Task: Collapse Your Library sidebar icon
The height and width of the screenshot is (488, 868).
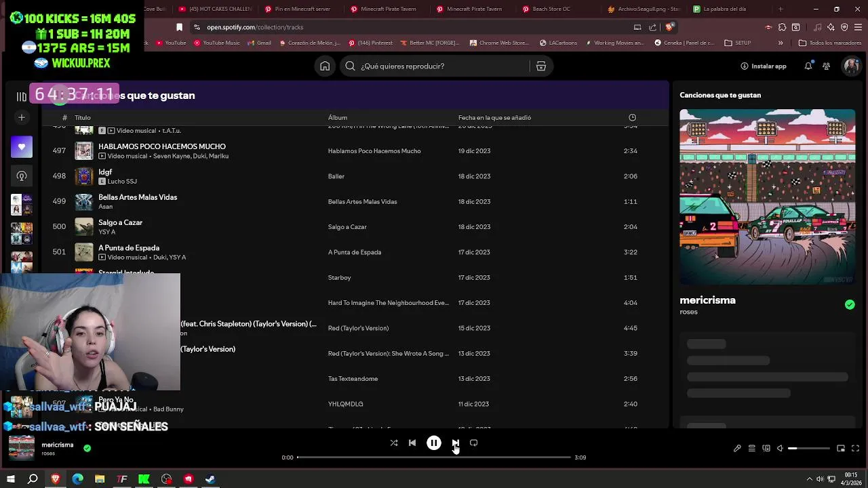Action: 22,96
